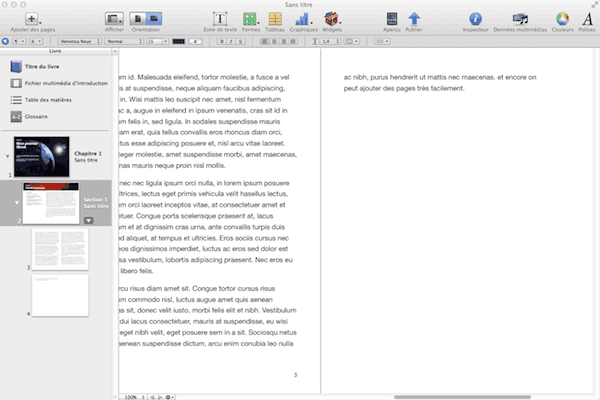The width and height of the screenshot is (600, 400).
Task: Open the character style dropdown
Action: tap(36, 41)
